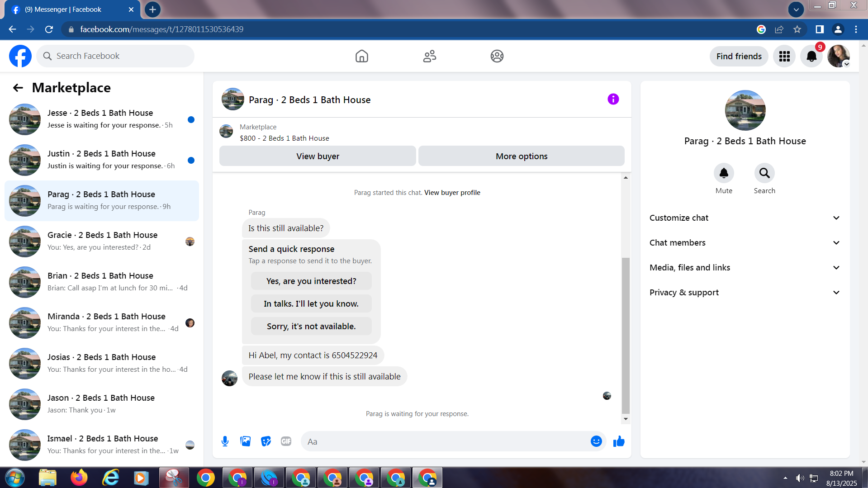Open View buyer profile link
The width and height of the screenshot is (868, 488).
452,193
